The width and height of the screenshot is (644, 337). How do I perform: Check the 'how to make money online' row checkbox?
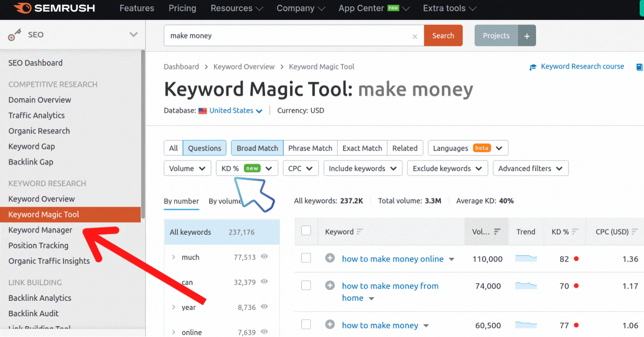coord(306,258)
